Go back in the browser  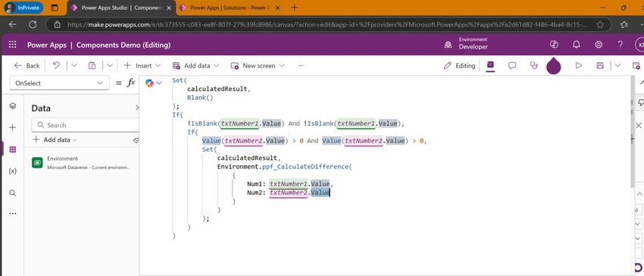pyautogui.click(x=13, y=24)
